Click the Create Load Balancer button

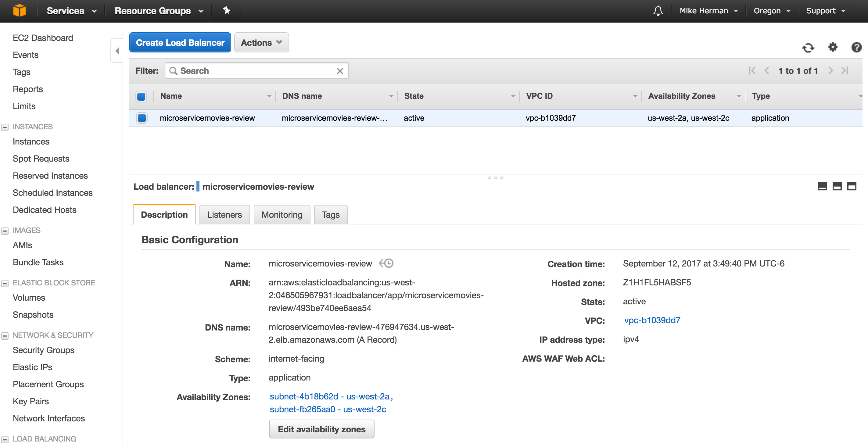pos(180,42)
